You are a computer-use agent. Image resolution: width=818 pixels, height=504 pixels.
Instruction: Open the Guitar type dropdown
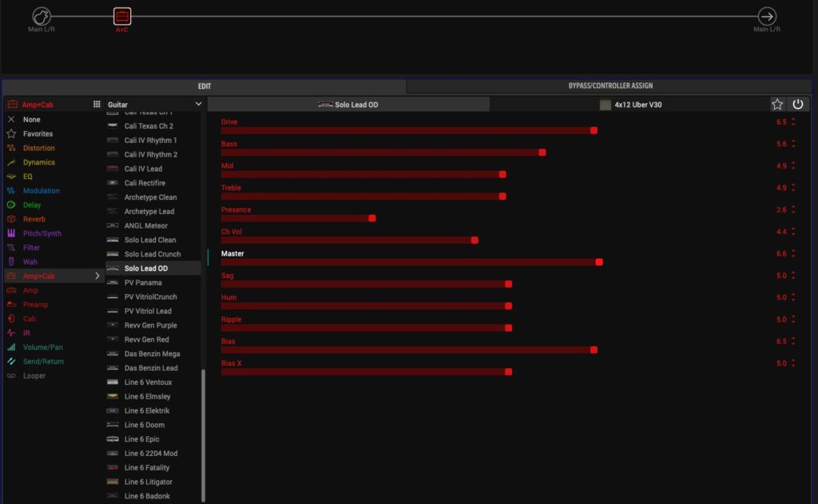pyautogui.click(x=156, y=105)
